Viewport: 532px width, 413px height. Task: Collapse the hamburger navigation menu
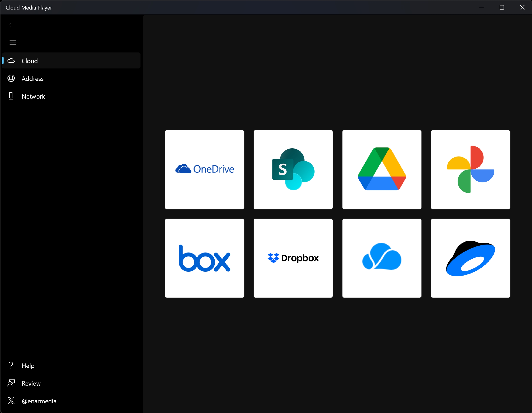13,43
